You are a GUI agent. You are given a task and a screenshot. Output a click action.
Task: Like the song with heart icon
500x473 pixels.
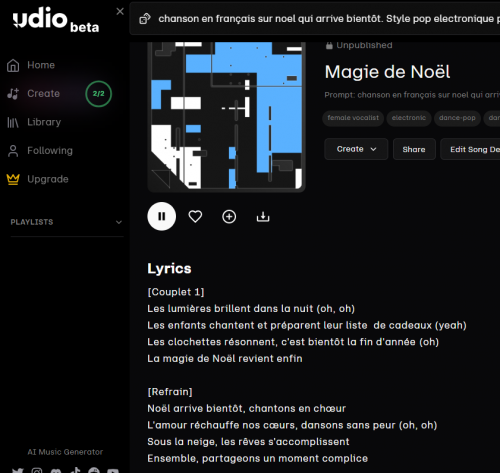[195, 217]
